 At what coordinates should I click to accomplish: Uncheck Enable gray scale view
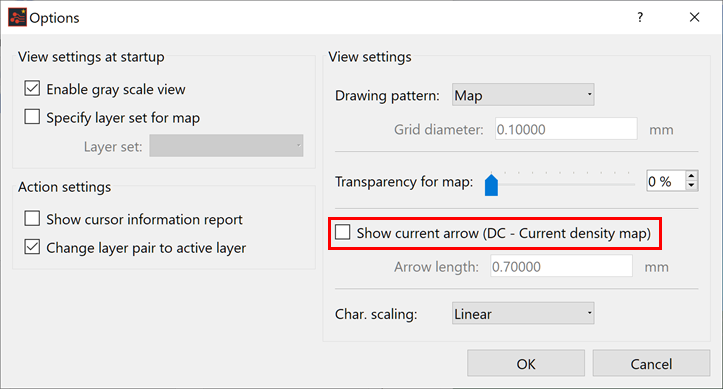(x=32, y=88)
